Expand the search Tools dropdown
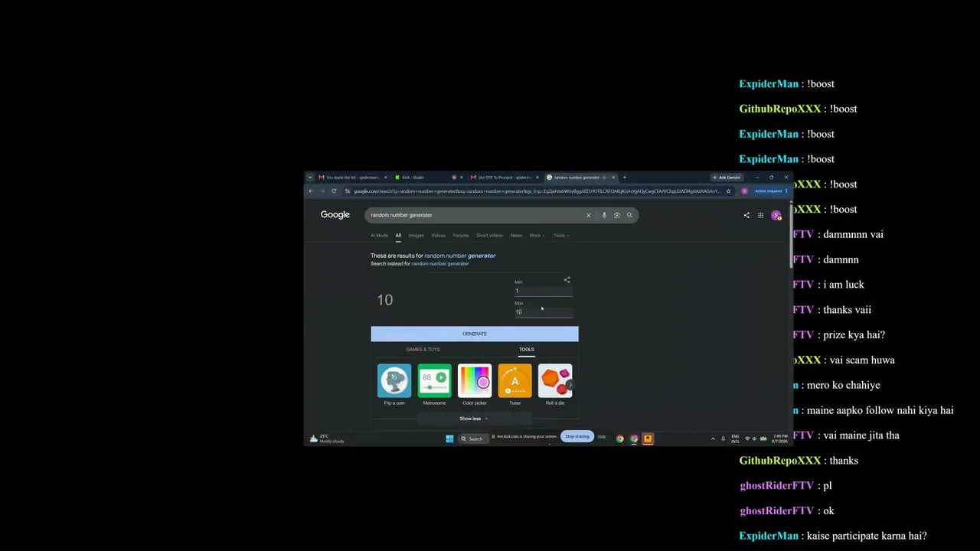This screenshot has height=551, width=980. pyautogui.click(x=561, y=236)
